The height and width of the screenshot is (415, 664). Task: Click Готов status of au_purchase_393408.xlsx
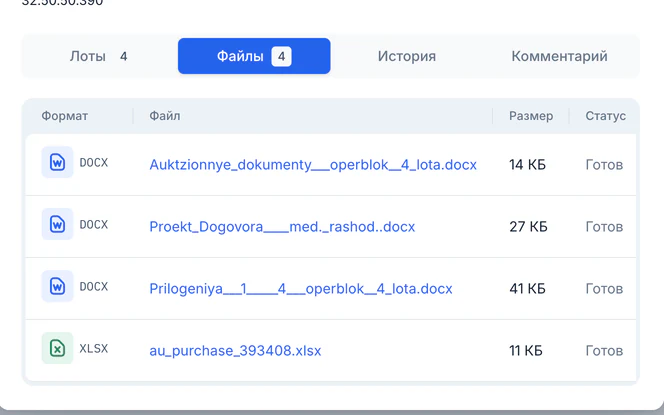pyautogui.click(x=604, y=351)
